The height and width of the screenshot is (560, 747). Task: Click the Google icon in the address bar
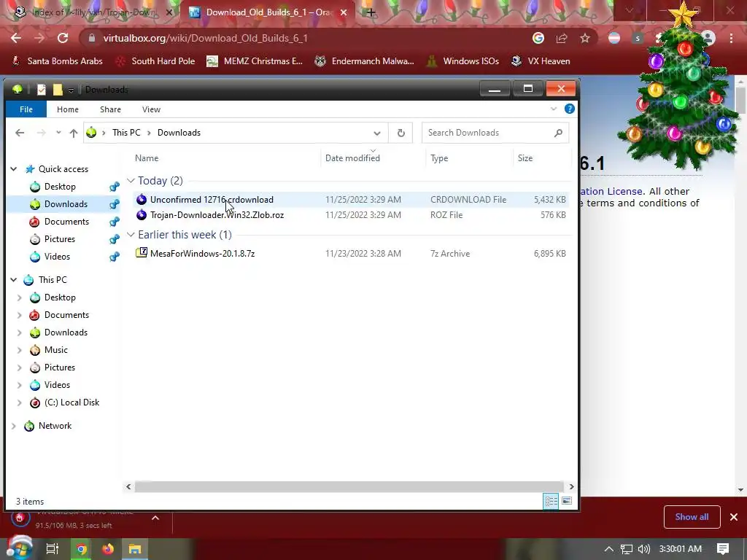pos(538,38)
